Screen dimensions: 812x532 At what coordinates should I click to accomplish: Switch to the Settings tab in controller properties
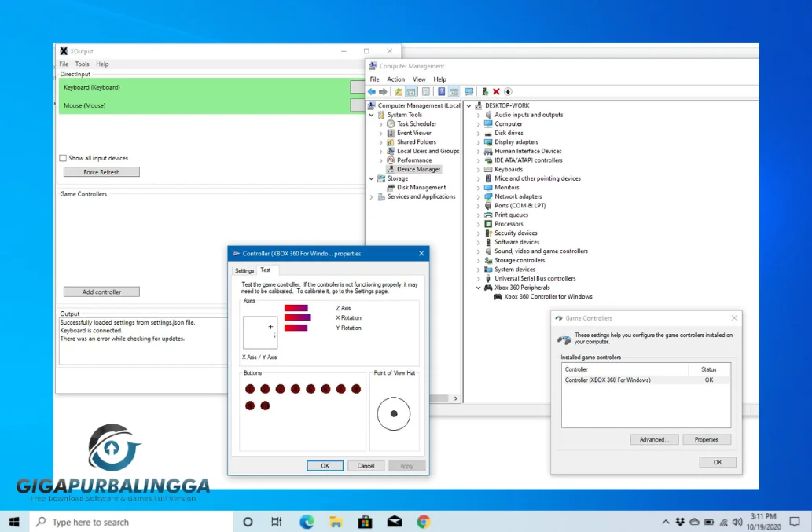244,270
